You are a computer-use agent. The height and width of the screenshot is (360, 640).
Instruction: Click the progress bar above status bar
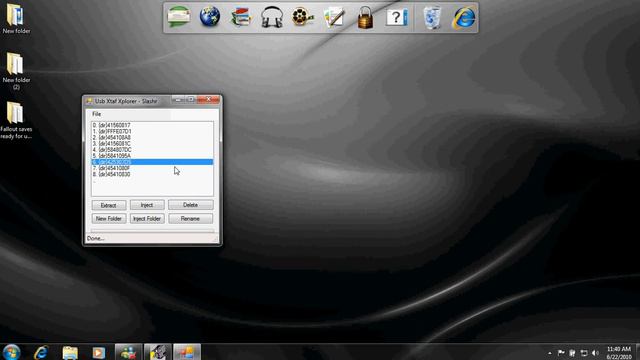152,231
